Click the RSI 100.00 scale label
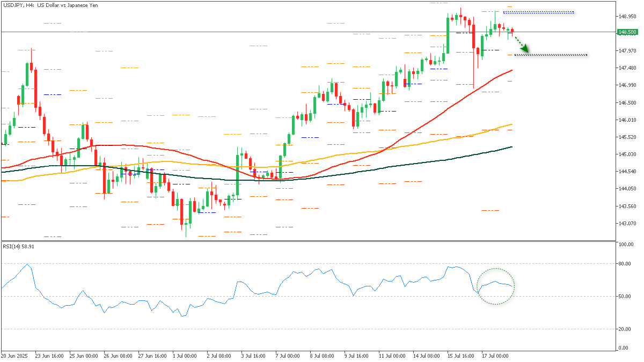 coord(626,245)
